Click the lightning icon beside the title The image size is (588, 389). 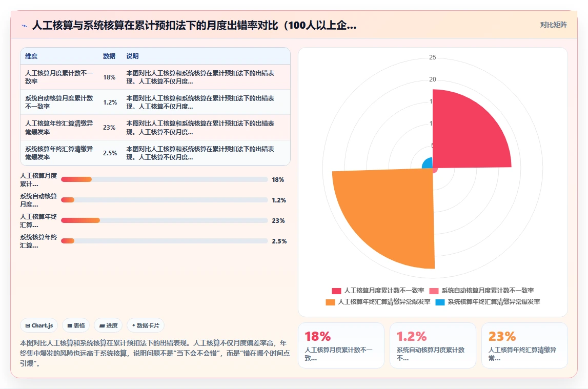pos(25,26)
